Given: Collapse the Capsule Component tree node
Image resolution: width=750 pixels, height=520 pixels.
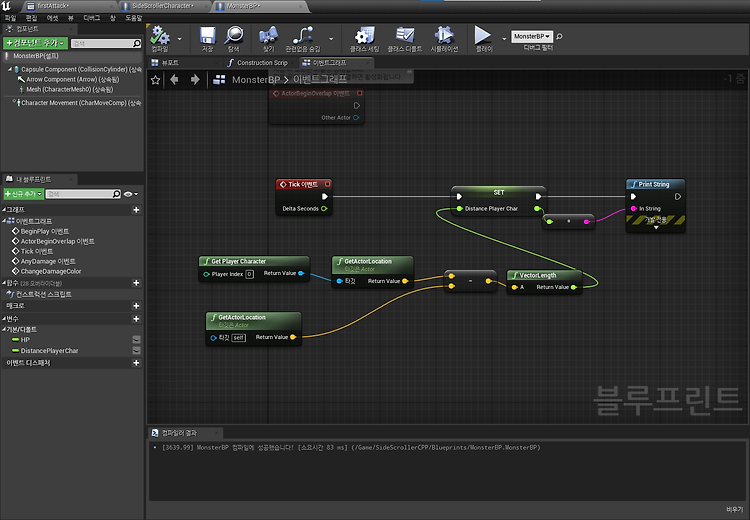Looking at the screenshot, I should (x=10, y=69).
